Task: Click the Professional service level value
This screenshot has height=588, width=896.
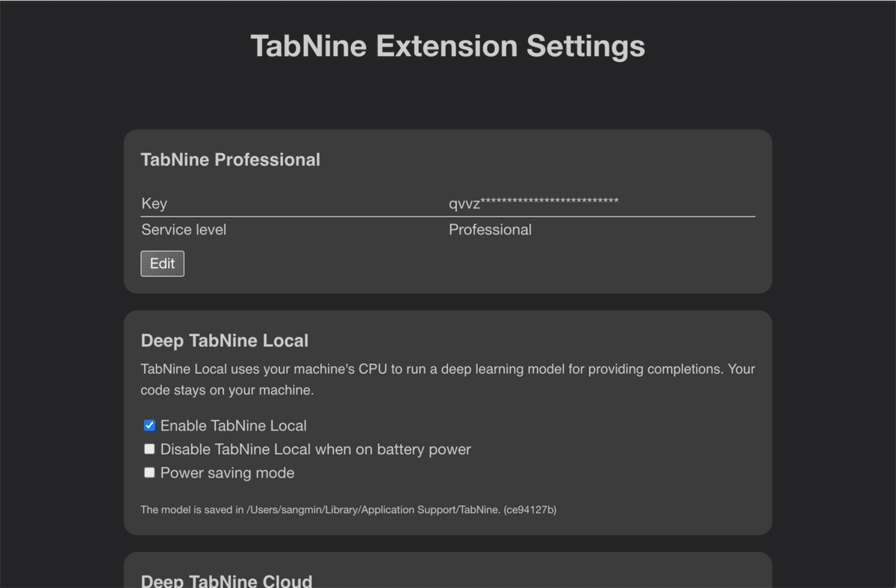Action: click(490, 229)
